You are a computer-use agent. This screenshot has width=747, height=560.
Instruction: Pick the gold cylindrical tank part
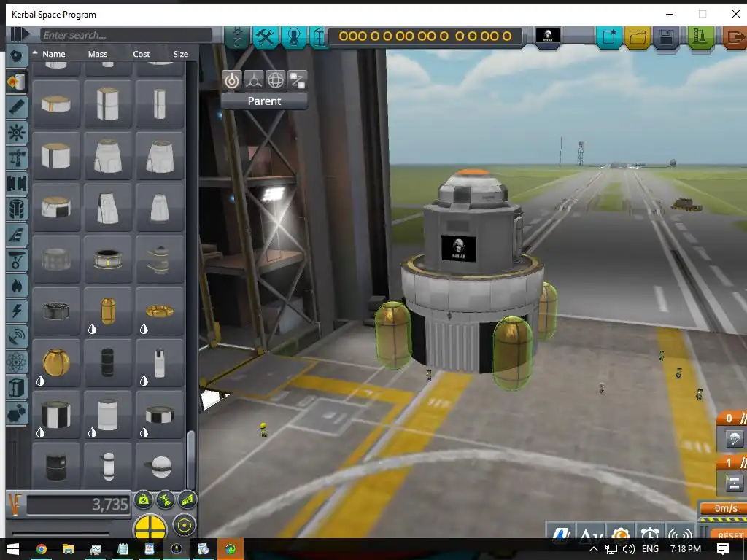[108, 311]
